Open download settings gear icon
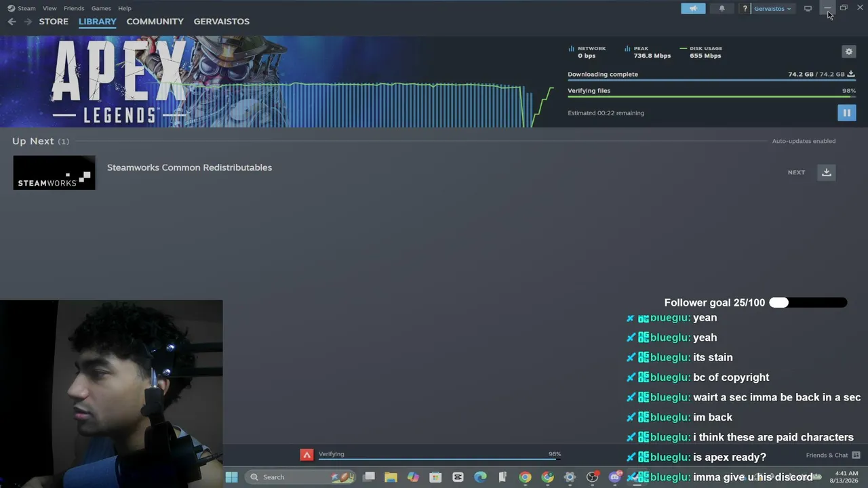Image resolution: width=868 pixels, height=488 pixels. click(848, 52)
